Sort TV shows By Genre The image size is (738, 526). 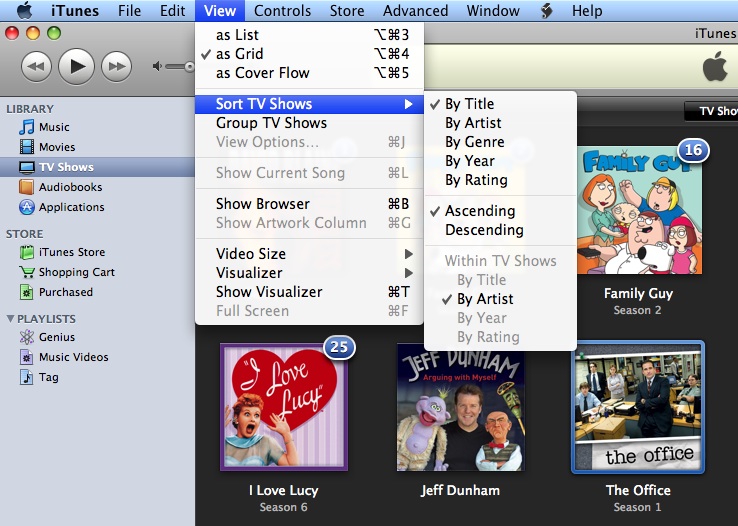(500, 142)
